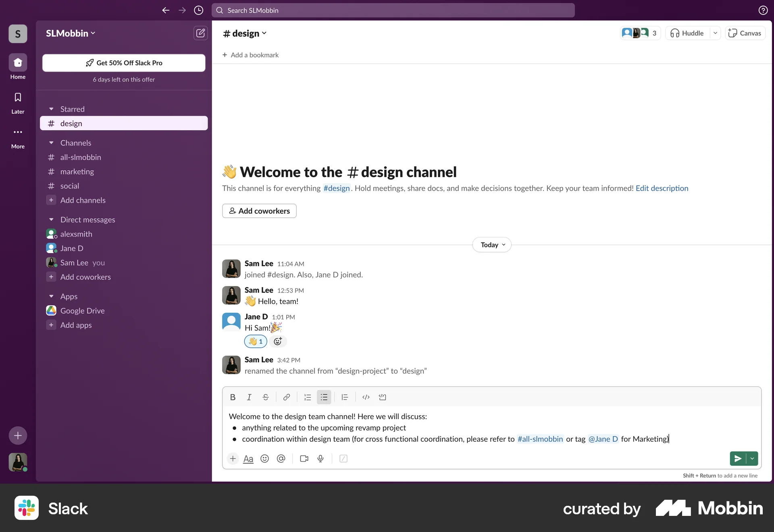Apply strikethrough formatting
Image resolution: width=774 pixels, height=532 pixels.
pos(266,397)
